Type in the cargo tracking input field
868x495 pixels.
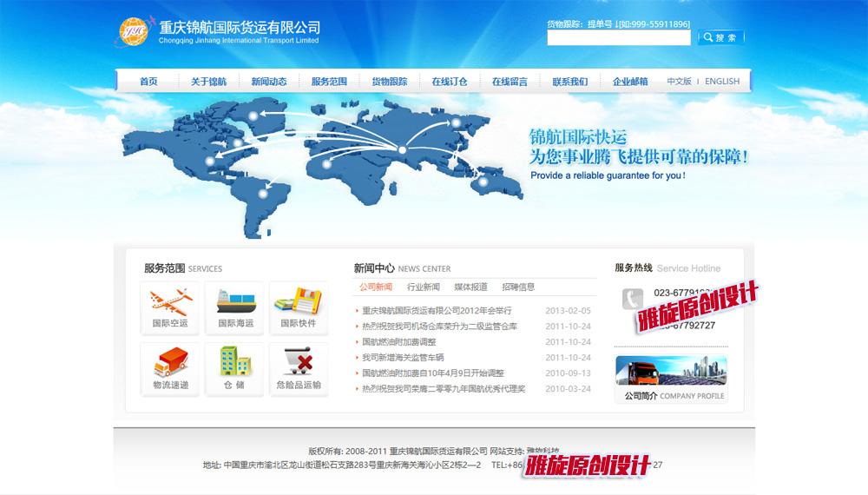618,38
